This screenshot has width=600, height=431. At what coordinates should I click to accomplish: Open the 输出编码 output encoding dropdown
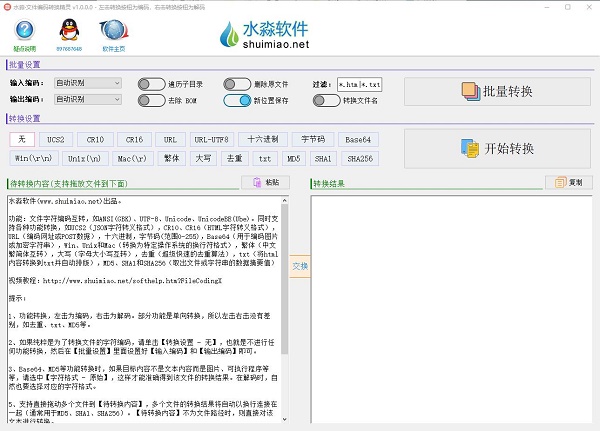(x=87, y=99)
